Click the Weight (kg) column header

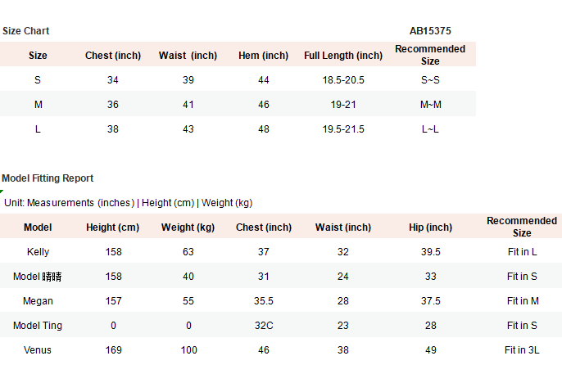point(188,228)
